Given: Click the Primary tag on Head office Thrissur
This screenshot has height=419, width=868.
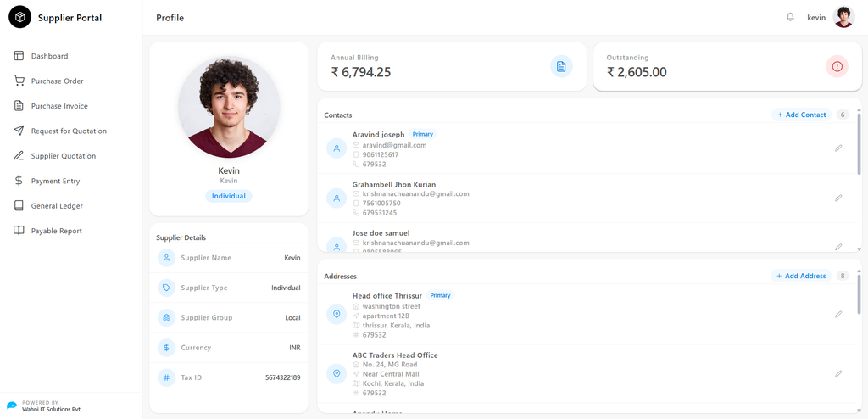Looking at the screenshot, I should tap(440, 295).
